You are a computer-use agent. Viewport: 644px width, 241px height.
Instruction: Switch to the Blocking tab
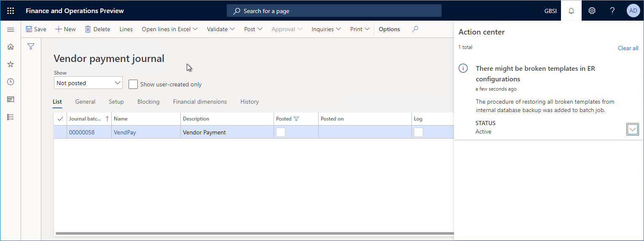point(148,102)
